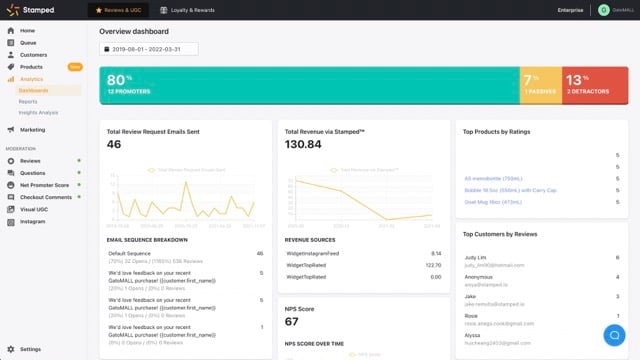The image size is (640, 360).
Task: Click the calendar icon in date range
Action: [107, 49]
